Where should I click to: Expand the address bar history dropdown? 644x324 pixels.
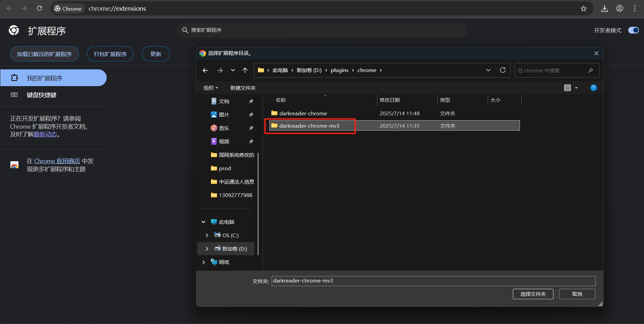tap(488, 70)
